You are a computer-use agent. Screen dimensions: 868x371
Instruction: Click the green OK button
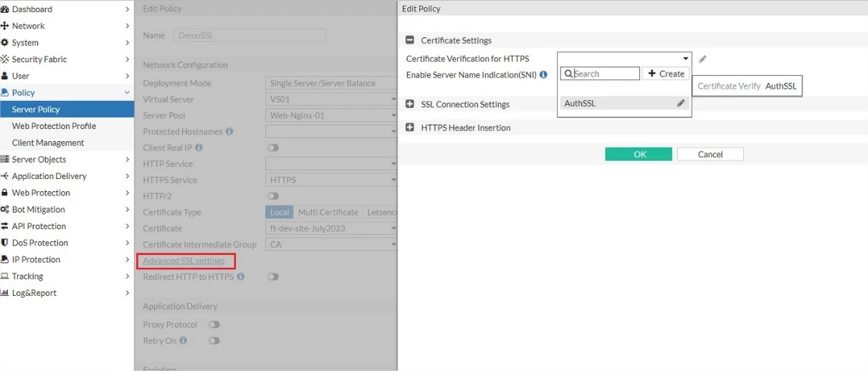639,154
